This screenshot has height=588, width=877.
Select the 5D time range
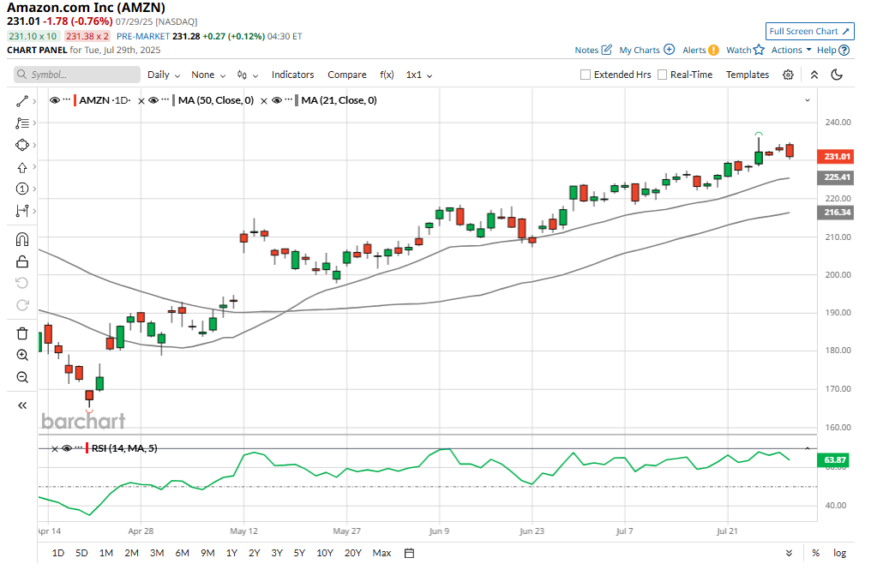[x=81, y=554]
